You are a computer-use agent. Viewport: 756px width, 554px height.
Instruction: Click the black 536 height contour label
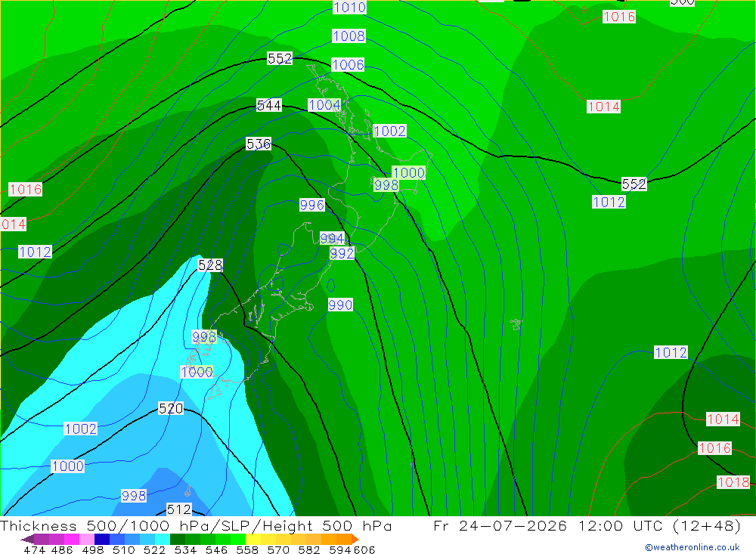coord(259,144)
